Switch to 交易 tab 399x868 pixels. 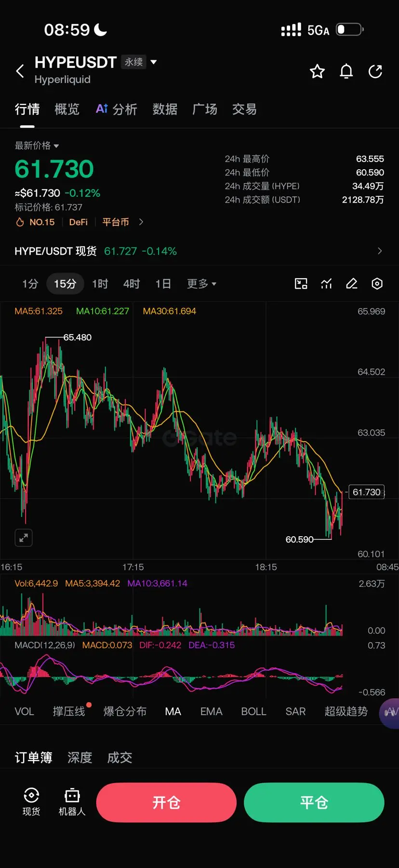(244, 109)
